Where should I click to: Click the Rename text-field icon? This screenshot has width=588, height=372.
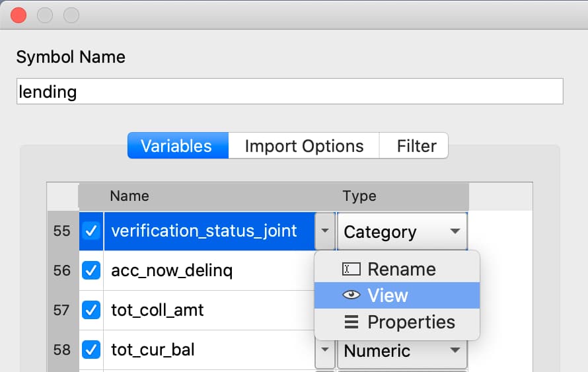[x=351, y=269]
